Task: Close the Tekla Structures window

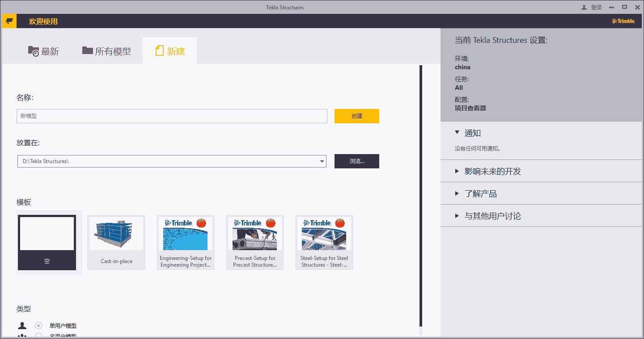Action: [637, 7]
